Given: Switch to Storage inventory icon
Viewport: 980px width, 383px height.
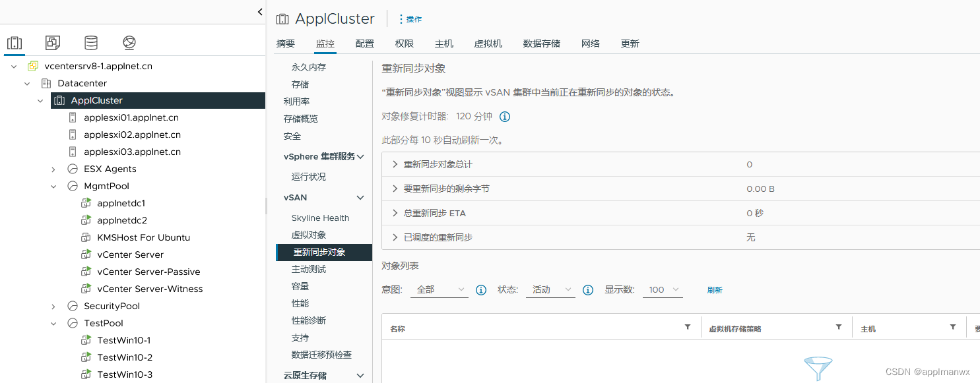Looking at the screenshot, I should click(91, 43).
